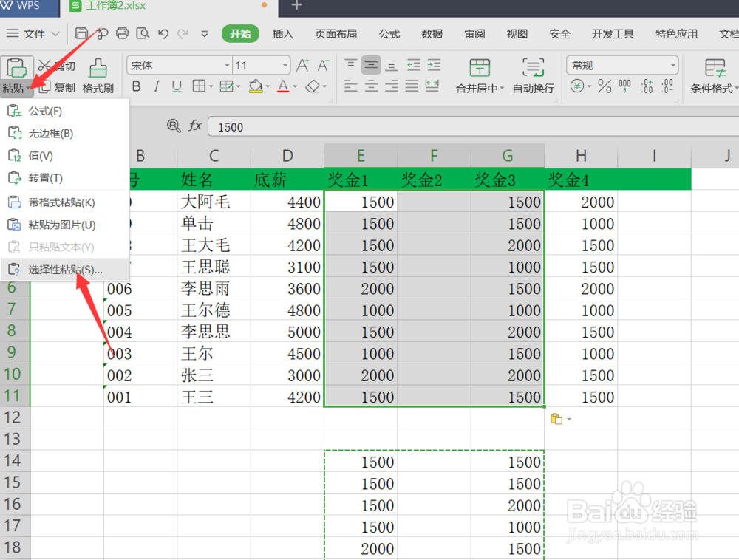Expand the 文件 menu arrow
The width and height of the screenshot is (739, 560).
[x=55, y=34]
